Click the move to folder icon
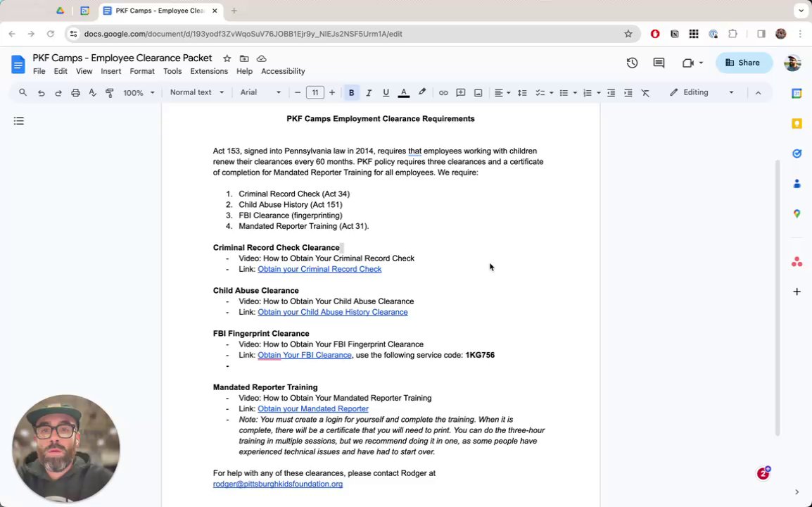 (x=244, y=58)
